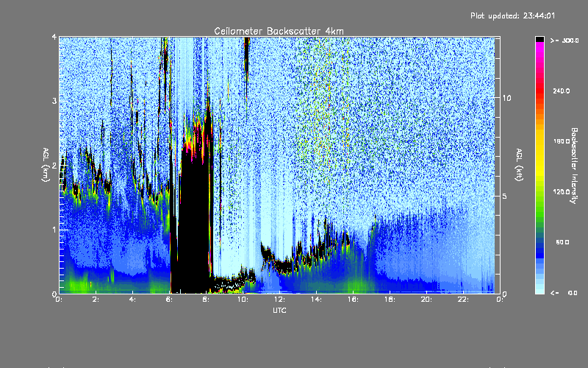Image resolution: width=588 pixels, height=368 pixels.
Task: Click the 'Backscatter Intensity' colorbar label
Action: tap(574, 166)
